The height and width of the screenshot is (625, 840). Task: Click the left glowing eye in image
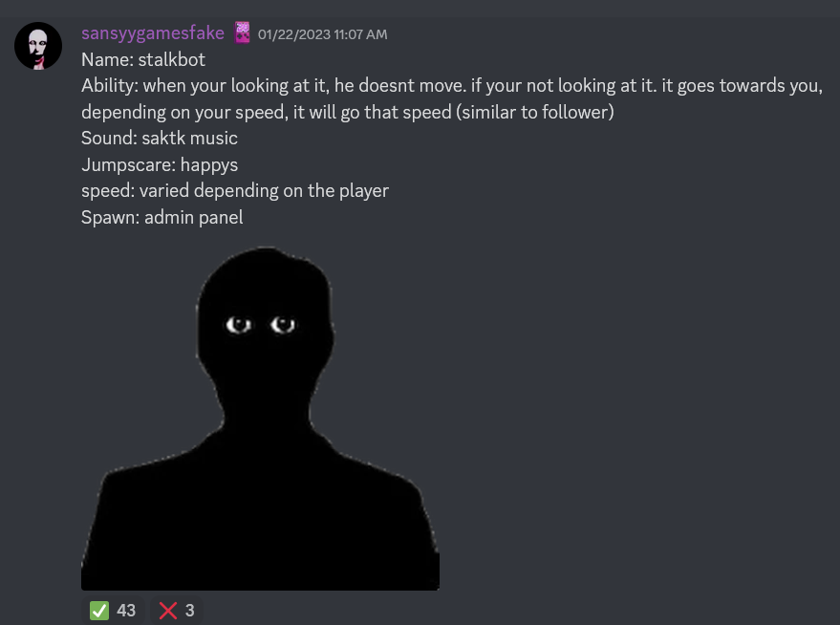238,325
